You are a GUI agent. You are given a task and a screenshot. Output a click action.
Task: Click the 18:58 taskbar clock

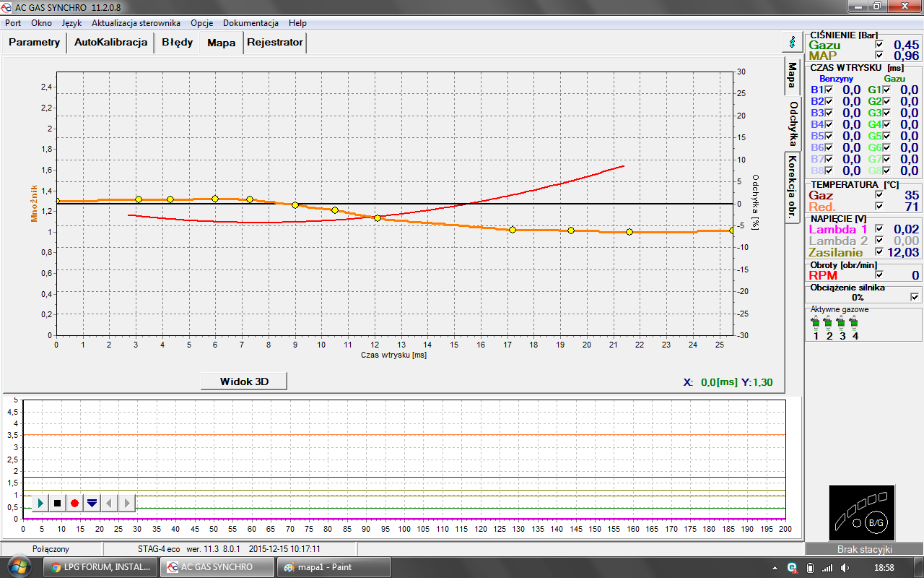[x=884, y=567]
